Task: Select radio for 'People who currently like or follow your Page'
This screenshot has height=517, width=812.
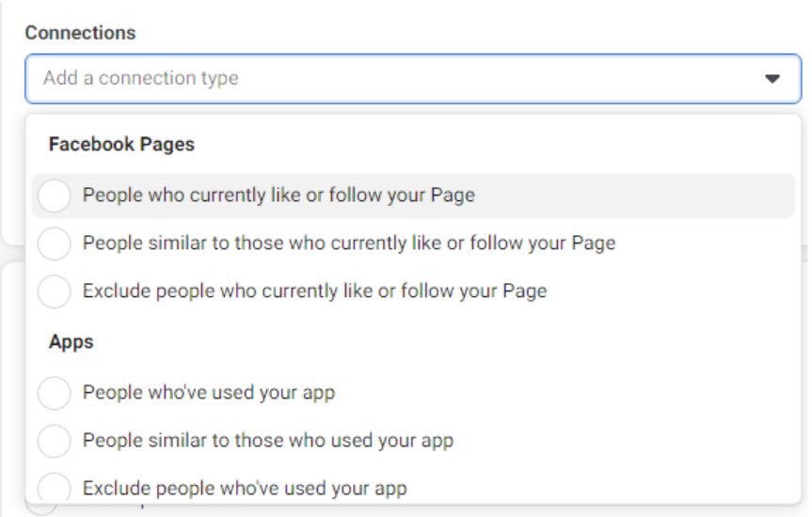Action: pos(55,196)
